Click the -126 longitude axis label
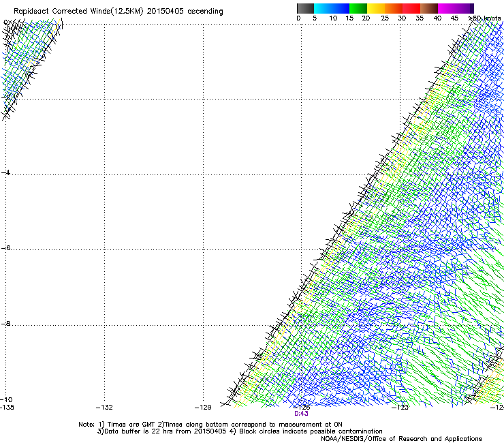 point(302,408)
